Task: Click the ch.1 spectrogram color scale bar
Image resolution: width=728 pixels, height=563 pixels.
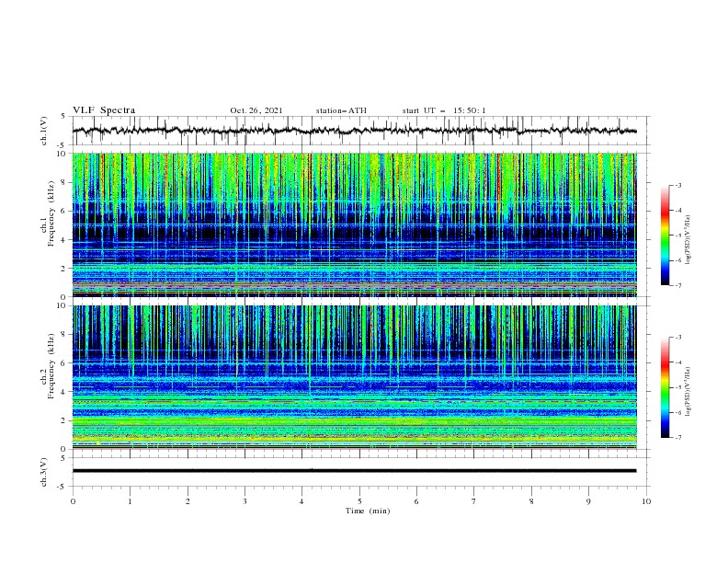Action: (665, 236)
